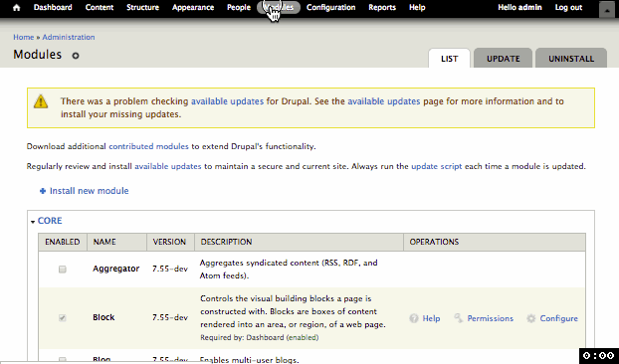Open the Modules menu item
Viewport: 619px width, 364px height.
point(279,8)
